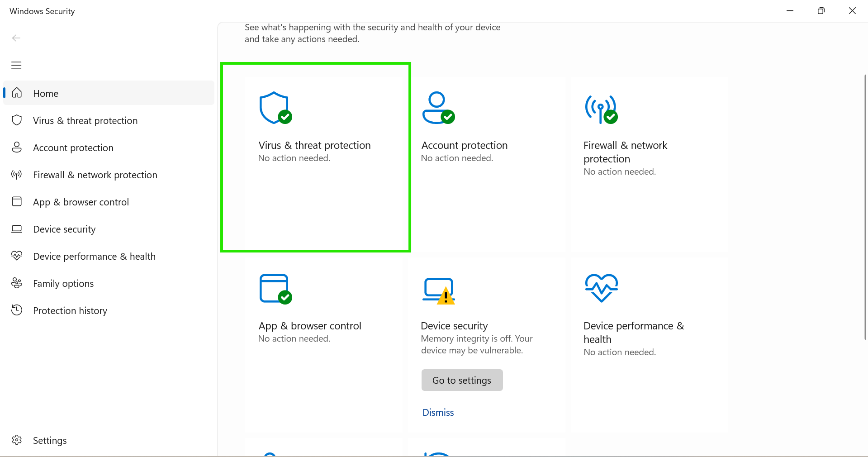Minimize the Windows Security window
868x457 pixels.
(x=790, y=11)
